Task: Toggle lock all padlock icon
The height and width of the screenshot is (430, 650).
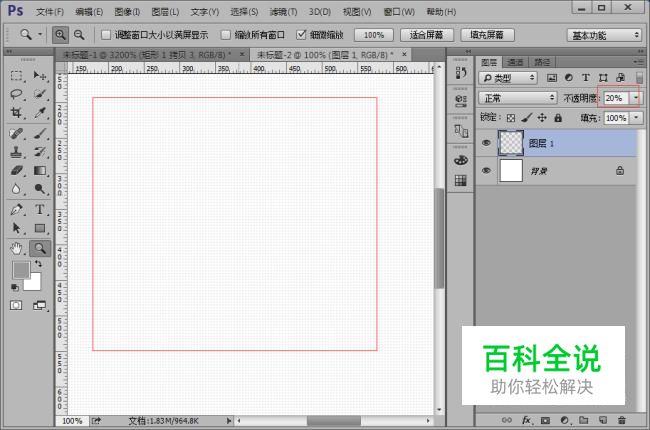Action: 558,118
